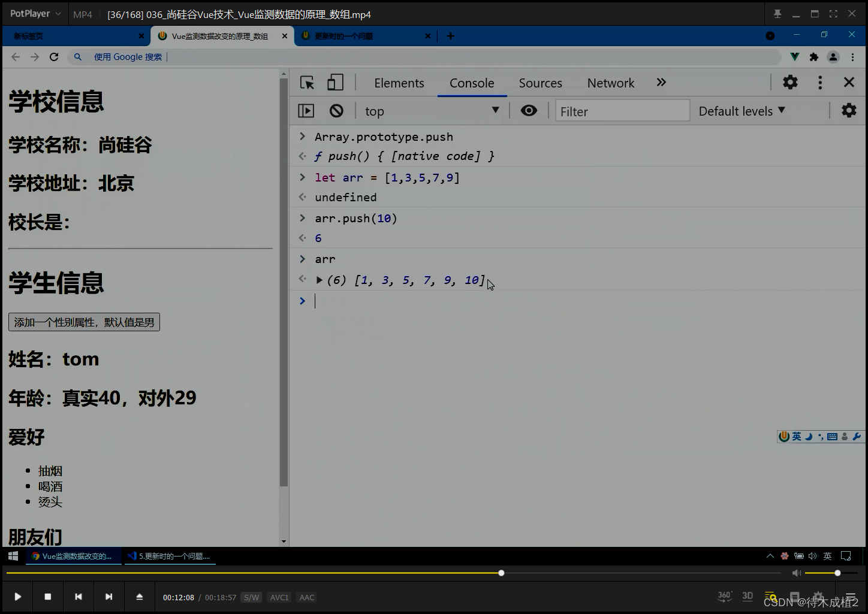
Task: Click the scrollbar down arrow of webpage
Action: 284,542
